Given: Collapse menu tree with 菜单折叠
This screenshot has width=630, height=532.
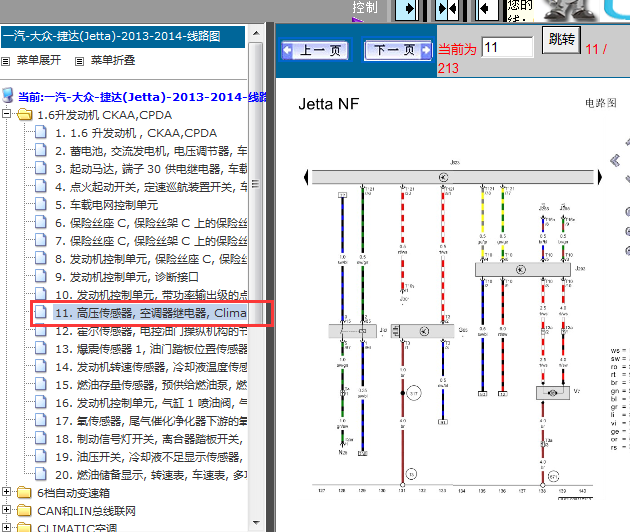Looking at the screenshot, I should click(112, 60).
